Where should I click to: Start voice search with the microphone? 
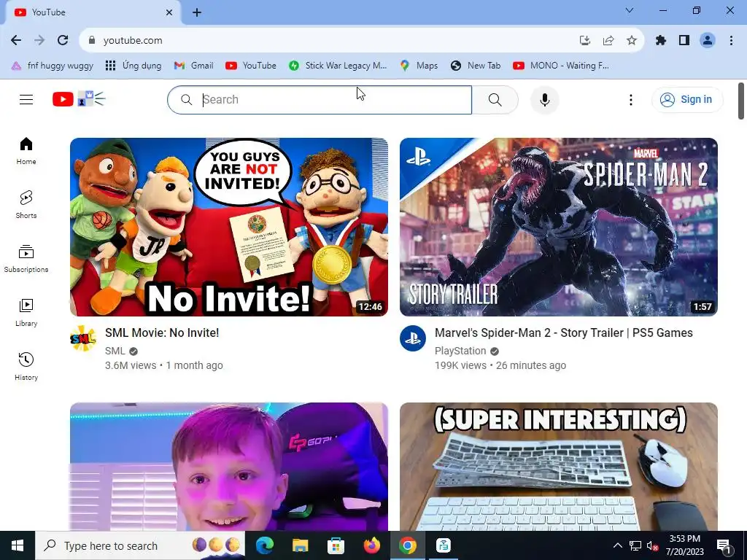pyautogui.click(x=544, y=99)
